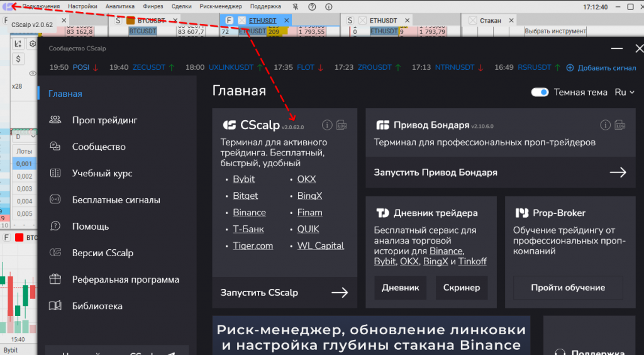Click the RSRUSDT signal in ticker
Screen dimensions: 644x355
pyautogui.click(x=535, y=67)
